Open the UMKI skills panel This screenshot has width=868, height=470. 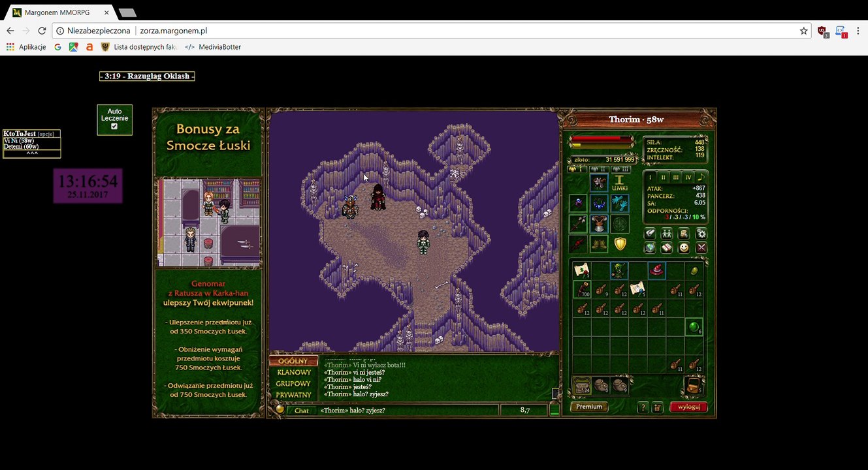[620, 183]
